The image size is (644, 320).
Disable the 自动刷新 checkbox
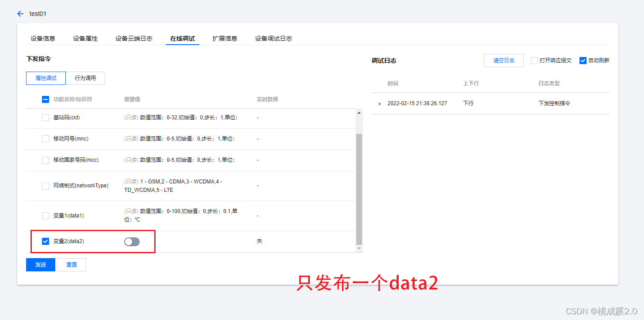click(583, 60)
